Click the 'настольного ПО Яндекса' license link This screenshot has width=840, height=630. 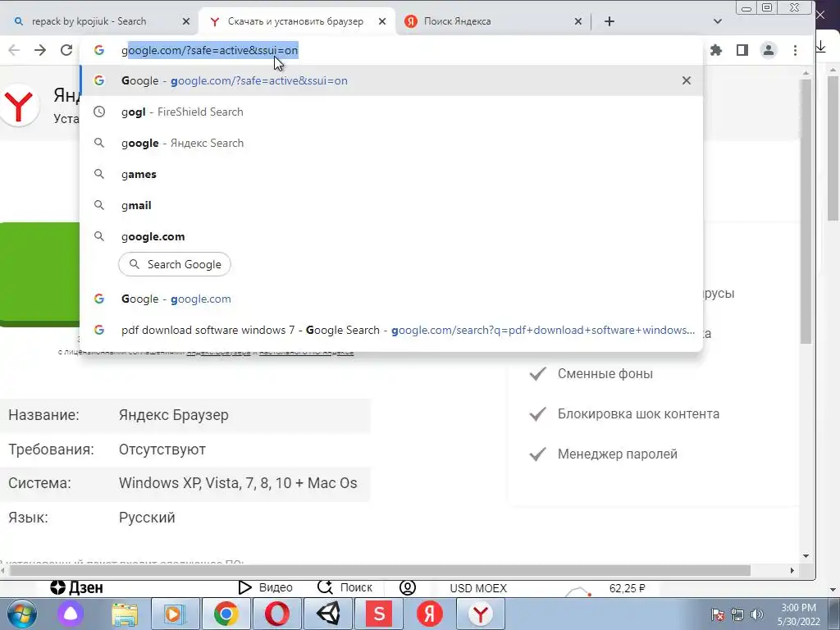pyautogui.click(x=307, y=352)
